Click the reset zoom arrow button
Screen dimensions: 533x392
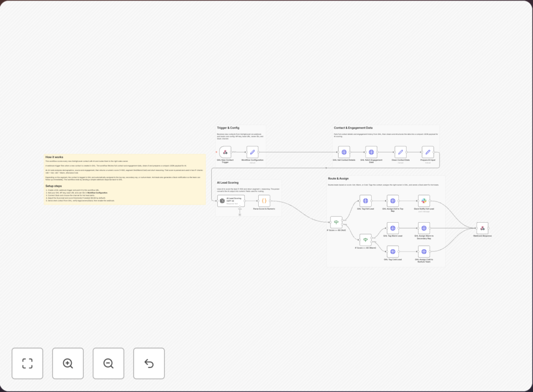click(x=149, y=363)
